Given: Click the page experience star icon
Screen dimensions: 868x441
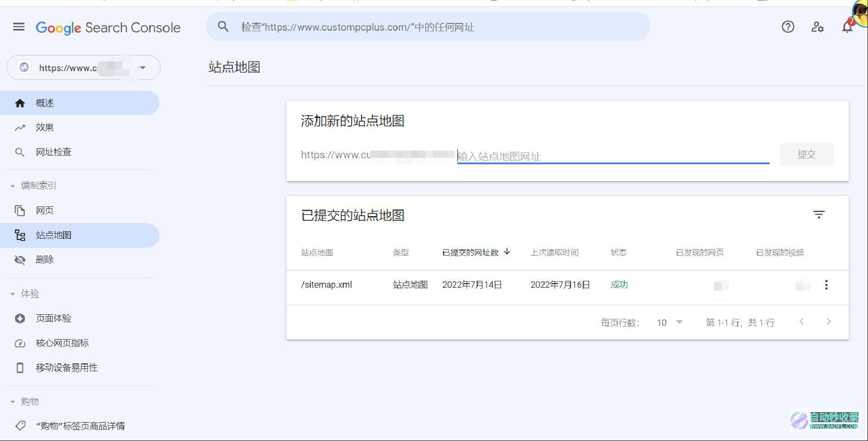Looking at the screenshot, I should (x=20, y=318).
